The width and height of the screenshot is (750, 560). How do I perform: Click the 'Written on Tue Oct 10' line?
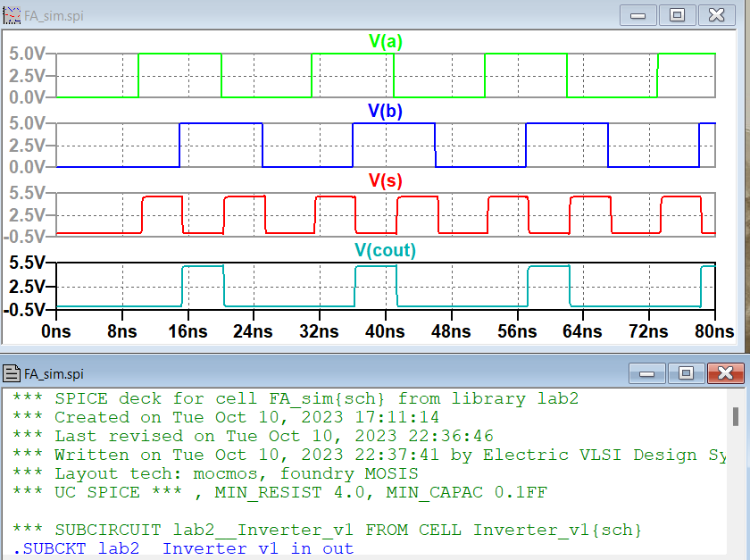369,455
